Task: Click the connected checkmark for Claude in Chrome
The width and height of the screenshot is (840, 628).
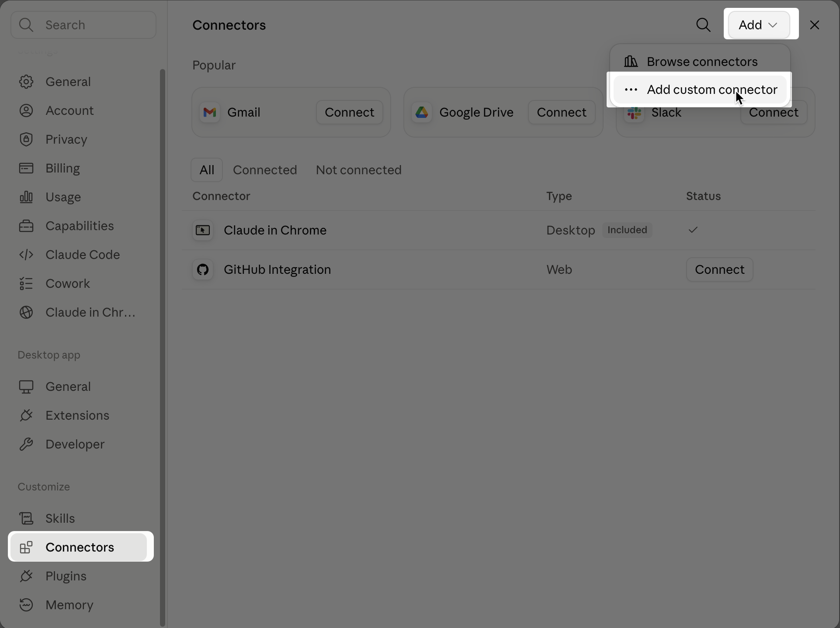Action: [x=693, y=230]
